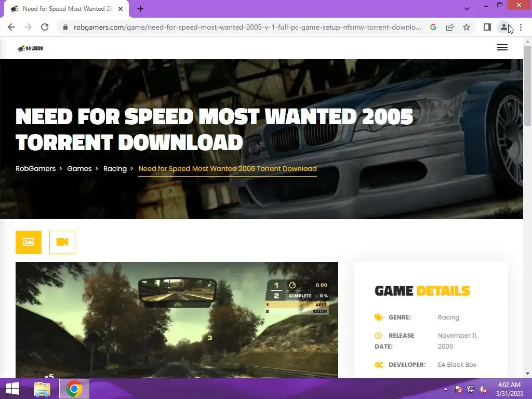
Task: Click the Need for Speed page title heading
Action: tap(214, 129)
